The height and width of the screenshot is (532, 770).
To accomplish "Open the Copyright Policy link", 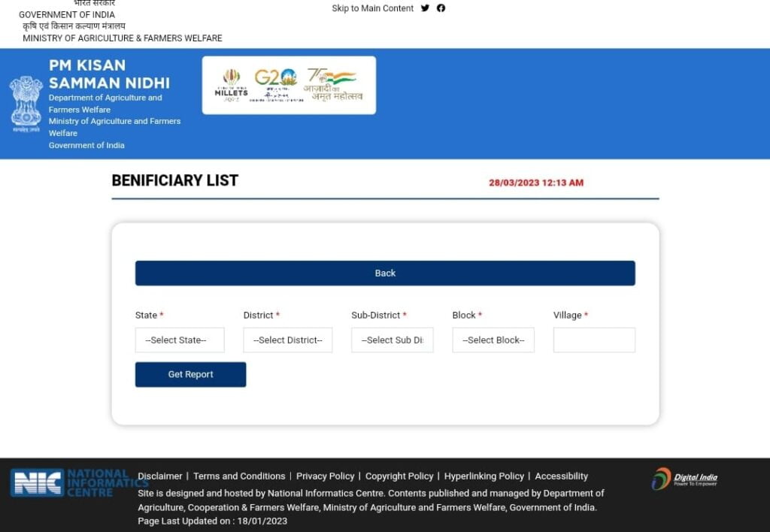I will [x=399, y=476].
